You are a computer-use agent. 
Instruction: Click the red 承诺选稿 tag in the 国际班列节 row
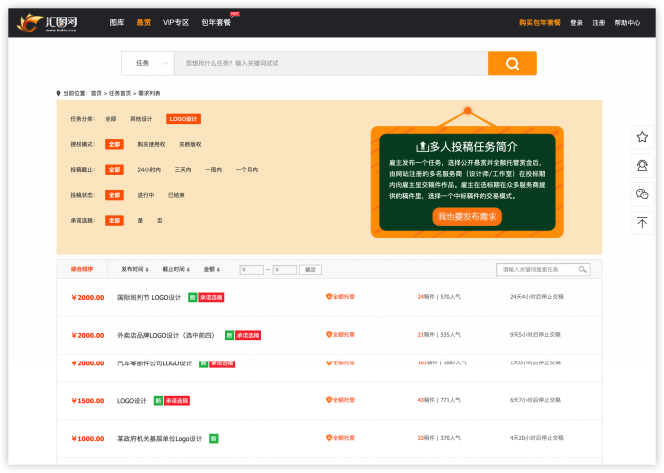[x=211, y=297]
